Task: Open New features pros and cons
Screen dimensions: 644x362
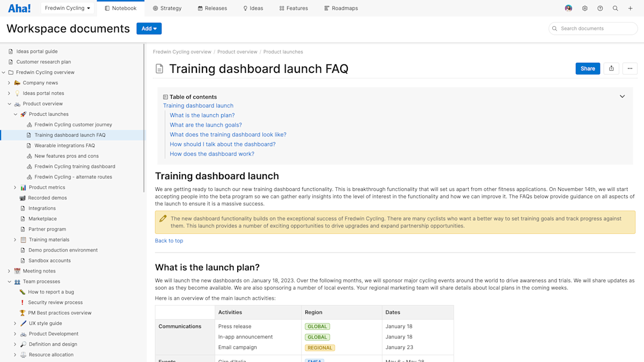Action: pyautogui.click(x=67, y=156)
